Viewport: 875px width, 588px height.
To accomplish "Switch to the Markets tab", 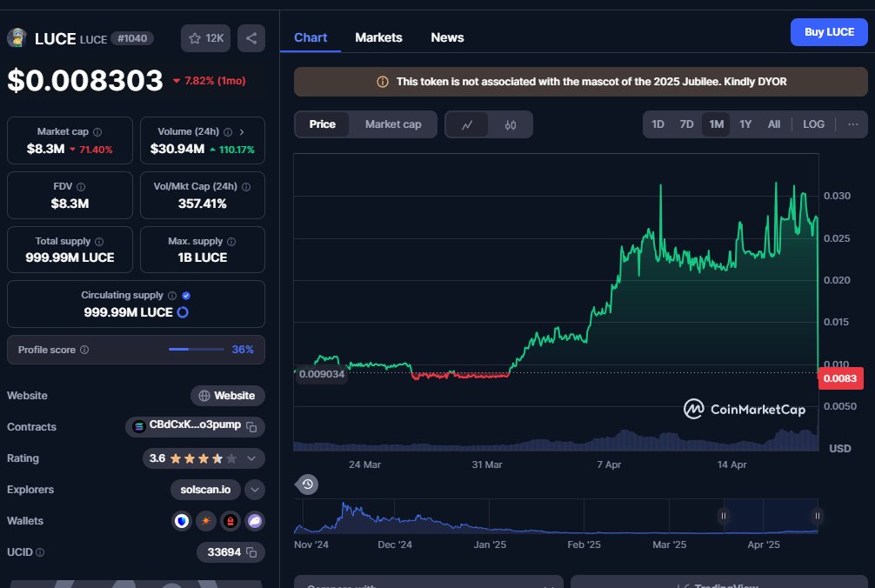I will tap(378, 38).
